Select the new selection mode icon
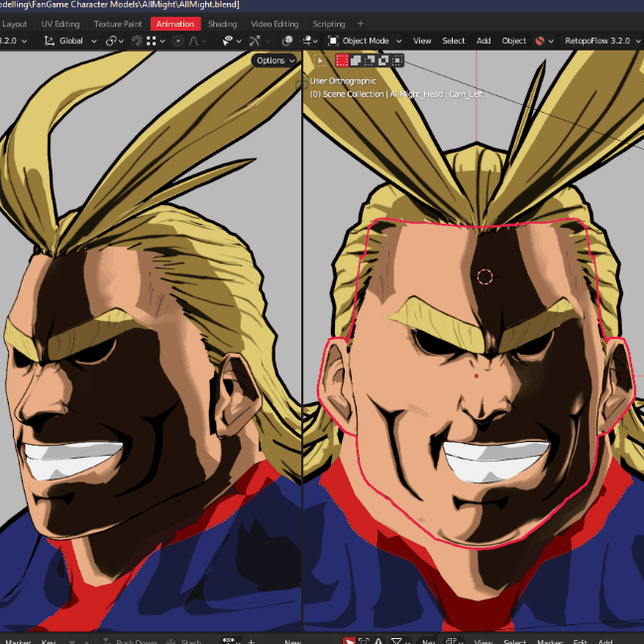The width and height of the screenshot is (644, 644). click(342, 60)
